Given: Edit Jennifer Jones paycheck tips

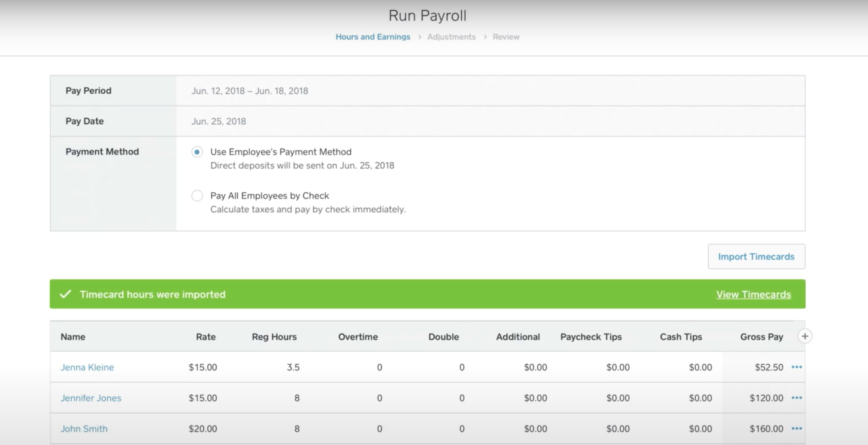Looking at the screenshot, I should 618,398.
